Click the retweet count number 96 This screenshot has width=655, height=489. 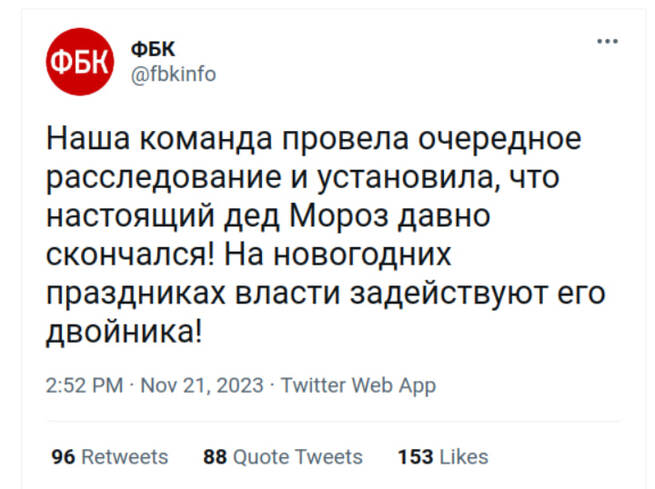[63, 457]
